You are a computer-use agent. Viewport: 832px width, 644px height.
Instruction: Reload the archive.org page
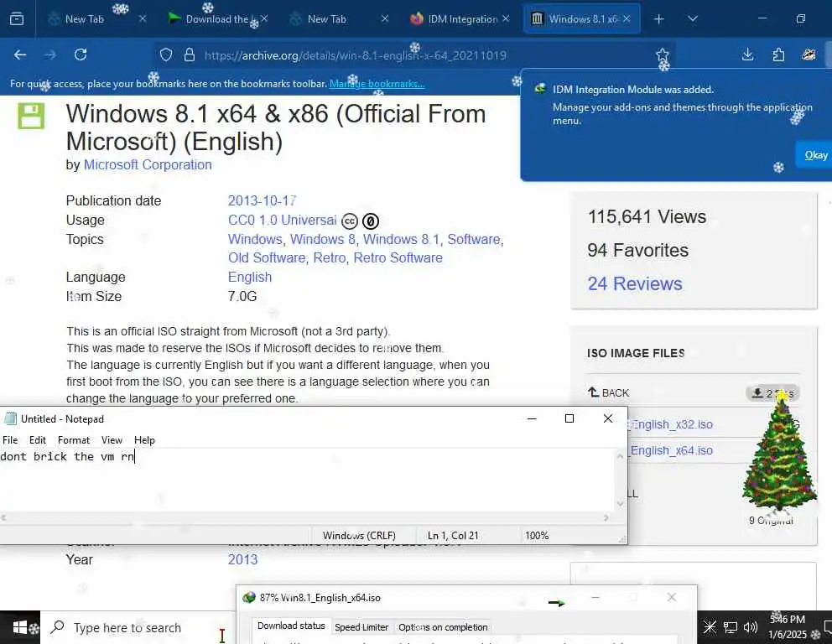pyautogui.click(x=81, y=55)
